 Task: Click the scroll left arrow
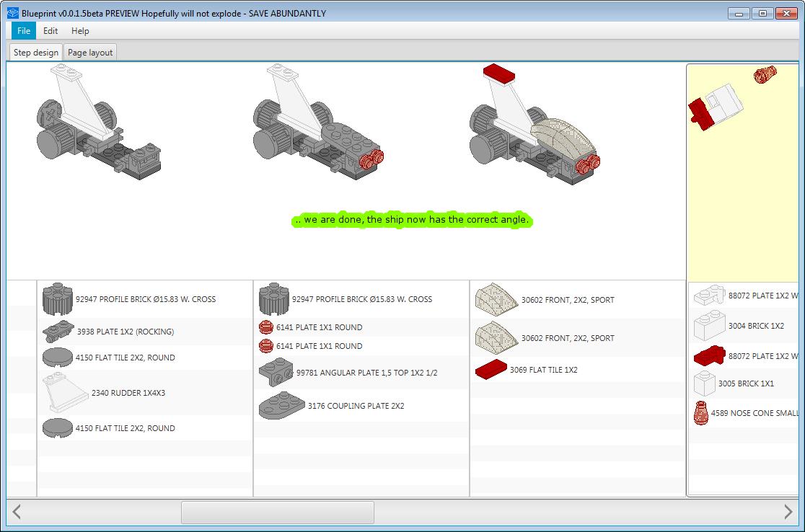tap(17, 512)
